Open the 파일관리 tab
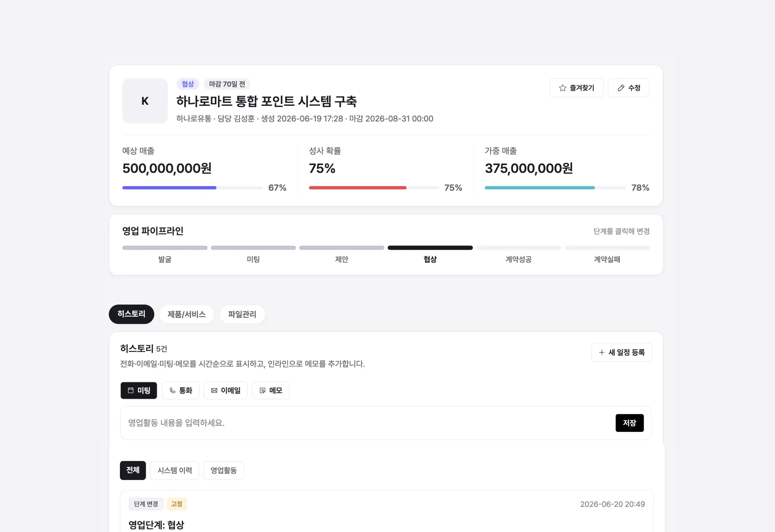This screenshot has width=775, height=532. coord(242,314)
